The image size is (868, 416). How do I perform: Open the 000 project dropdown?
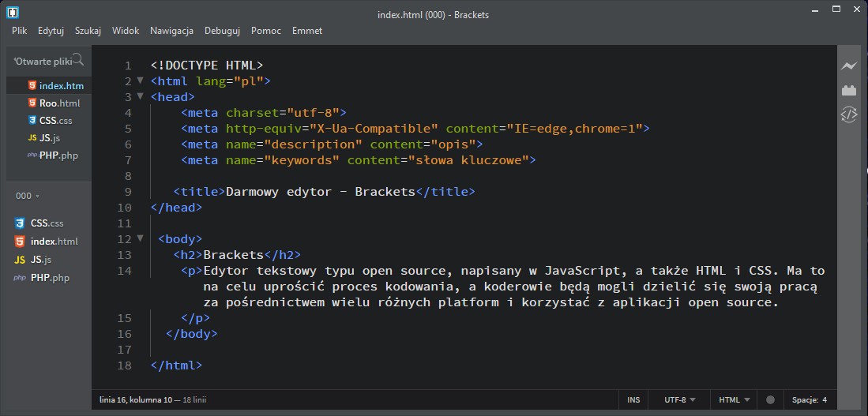(x=28, y=196)
